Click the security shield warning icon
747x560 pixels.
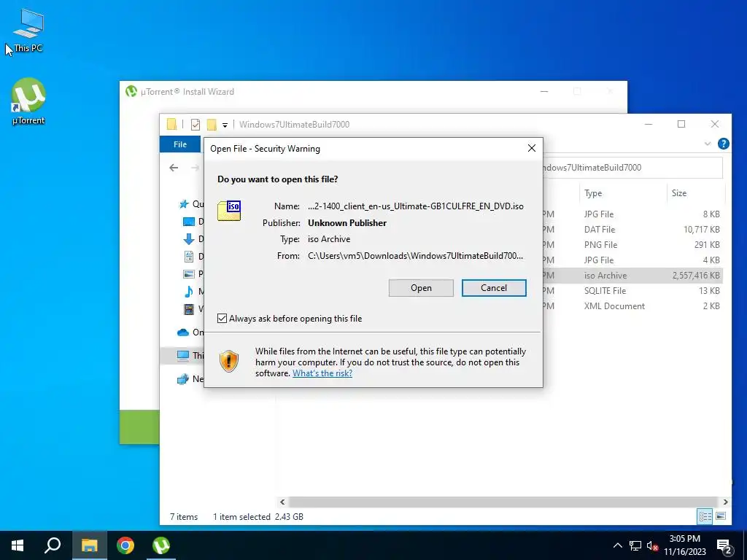coord(228,362)
